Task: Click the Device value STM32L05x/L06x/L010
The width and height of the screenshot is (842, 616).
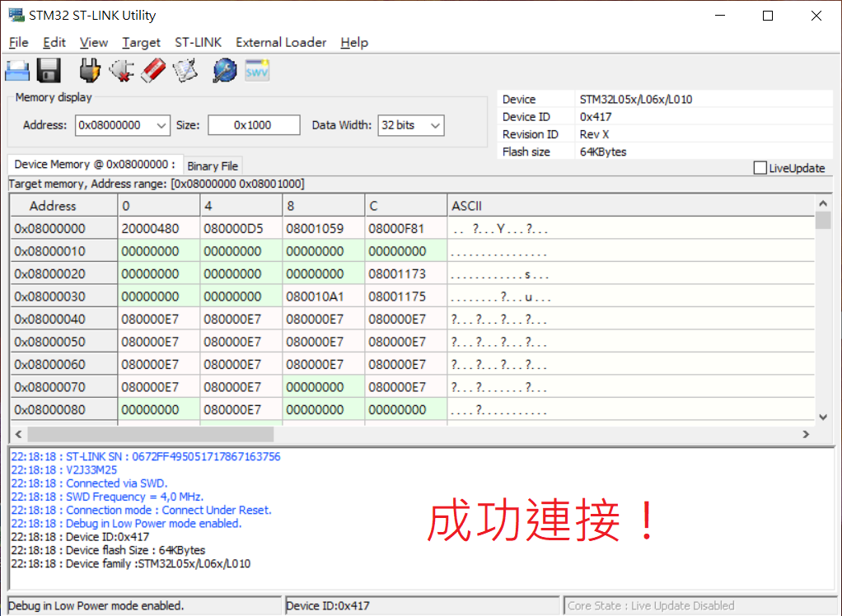Action: pyautogui.click(x=636, y=100)
